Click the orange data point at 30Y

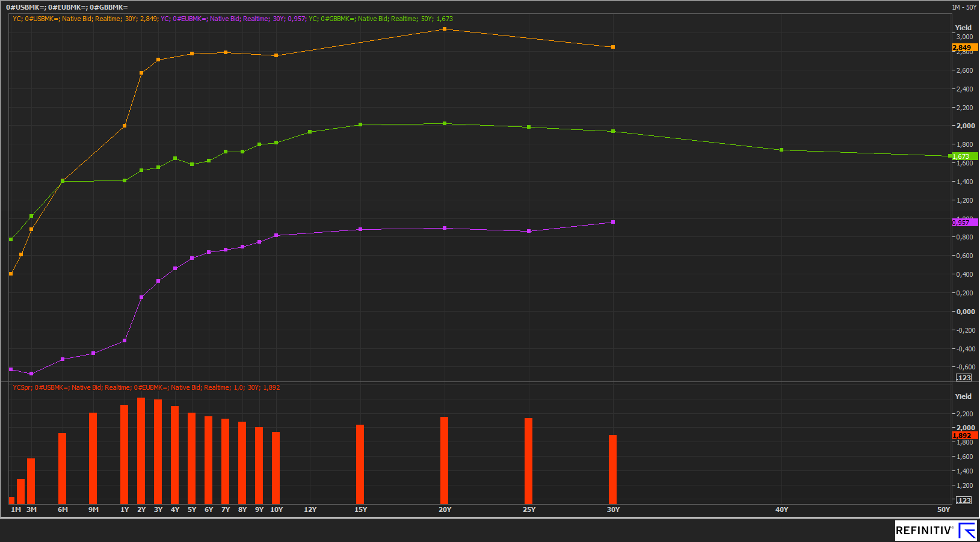tap(613, 47)
